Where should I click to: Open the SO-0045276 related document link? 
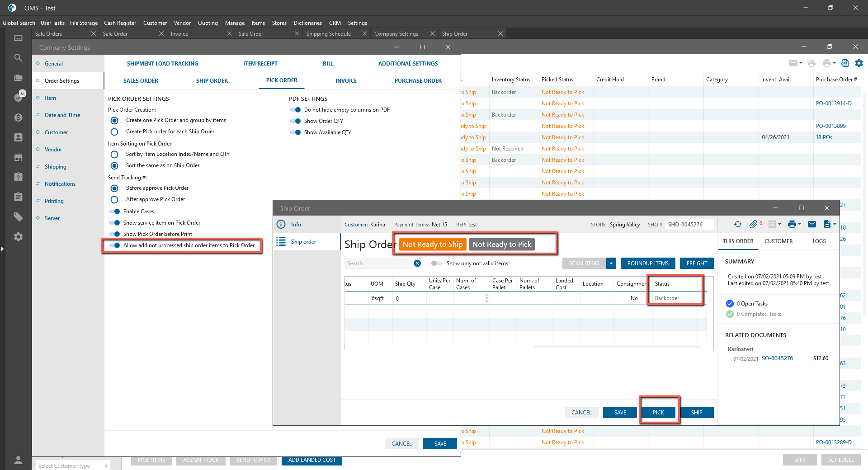[x=777, y=358]
